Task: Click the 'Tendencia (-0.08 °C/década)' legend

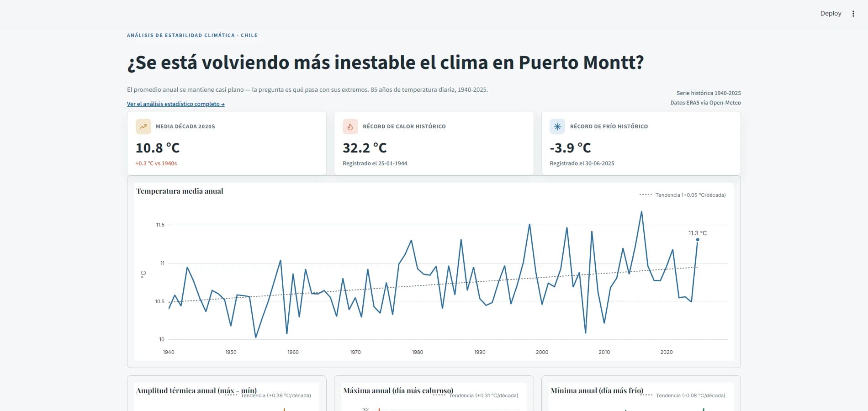Action: (683, 395)
